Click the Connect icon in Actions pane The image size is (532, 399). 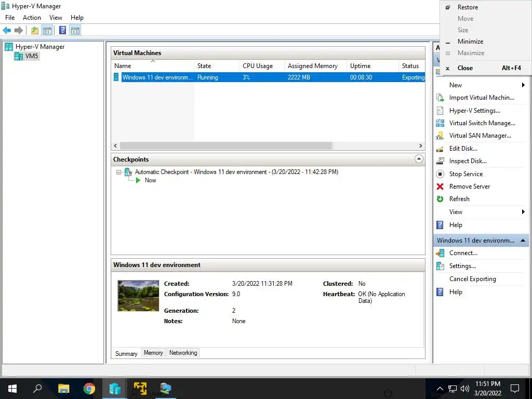[440, 253]
